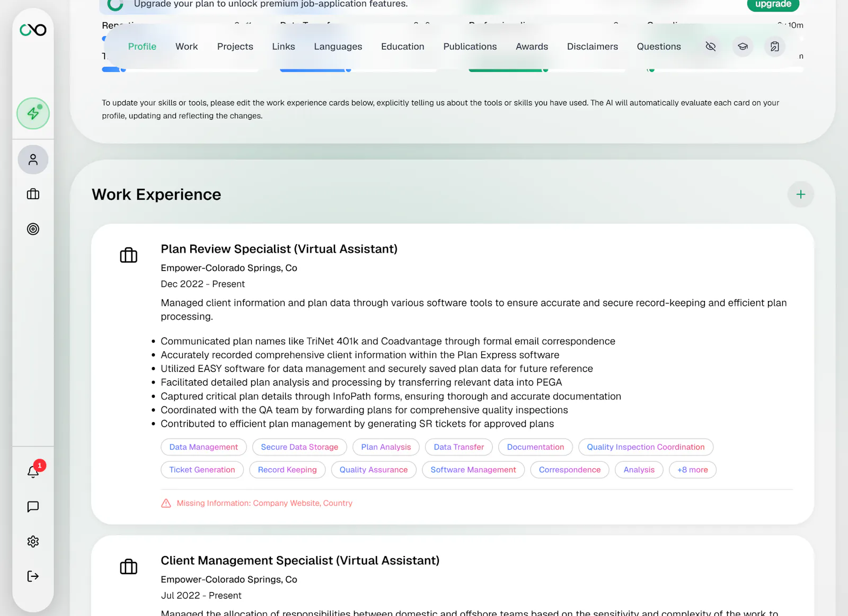Select the Languages tab

(338, 47)
